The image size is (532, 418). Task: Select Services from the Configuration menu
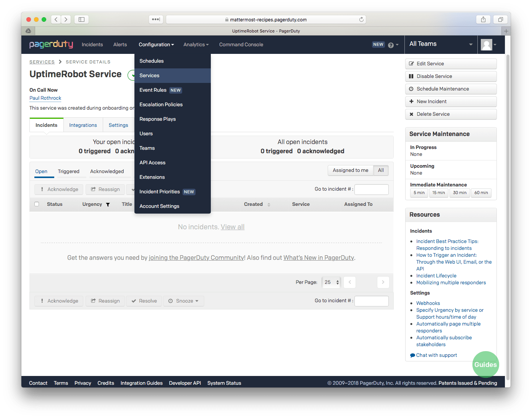click(x=149, y=75)
